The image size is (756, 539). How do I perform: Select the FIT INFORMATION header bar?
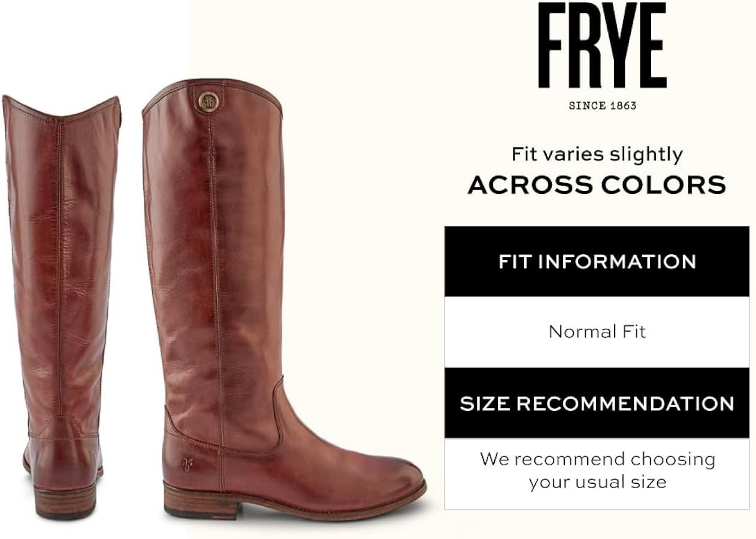pyautogui.click(x=597, y=262)
